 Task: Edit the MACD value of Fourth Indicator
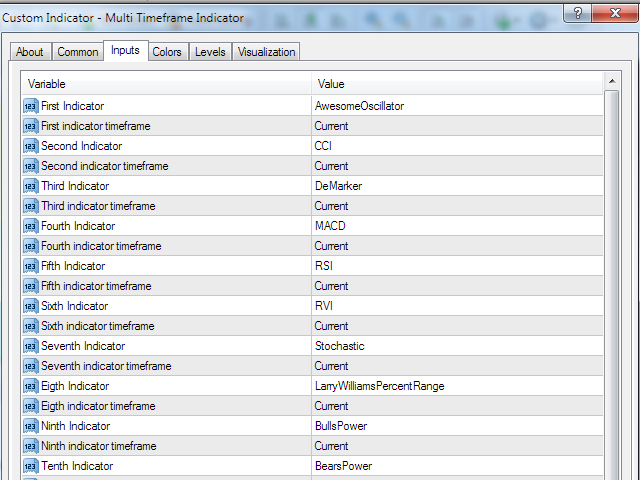[456, 226]
